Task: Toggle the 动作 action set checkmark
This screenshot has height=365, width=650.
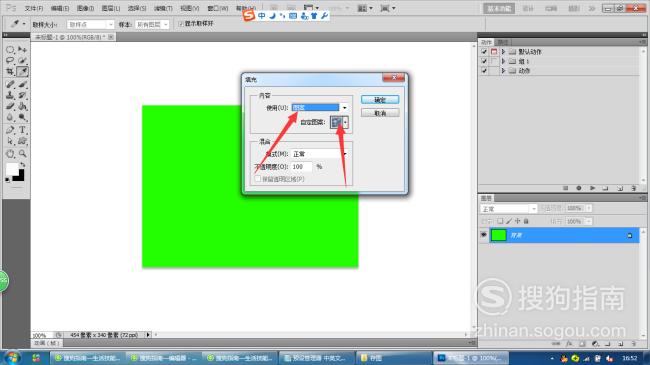Action: click(x=484, y=71)
